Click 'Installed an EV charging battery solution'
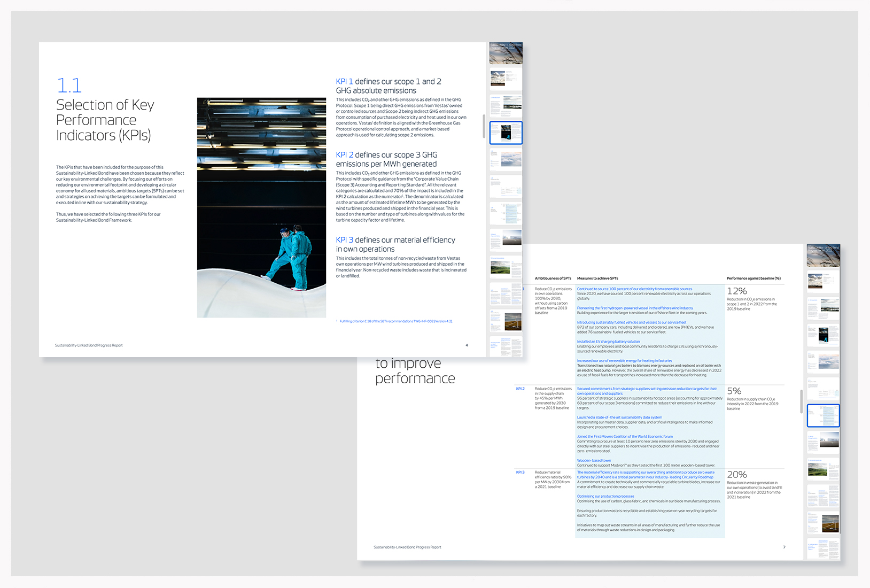Viewport: 870px width, 588px height. (x=608, y=342)
